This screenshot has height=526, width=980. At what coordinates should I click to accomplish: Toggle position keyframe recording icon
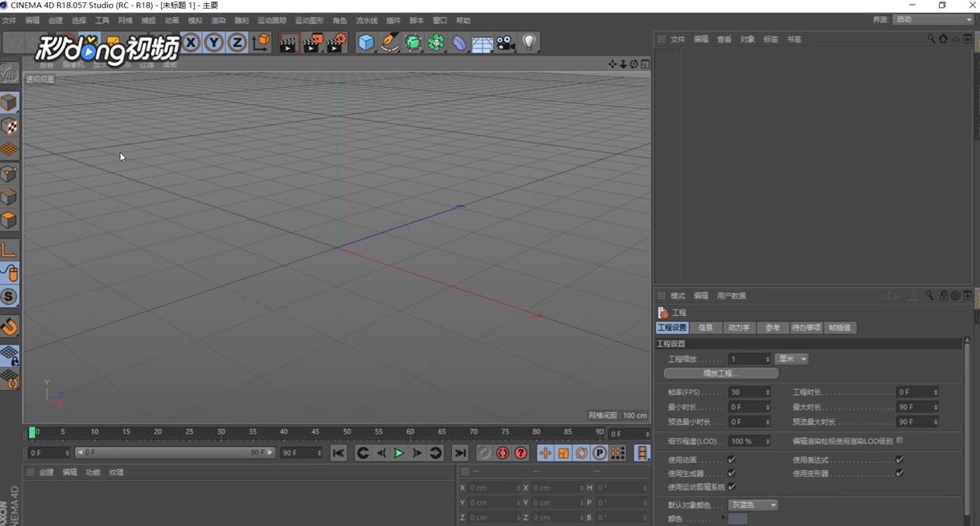point(545,453)
